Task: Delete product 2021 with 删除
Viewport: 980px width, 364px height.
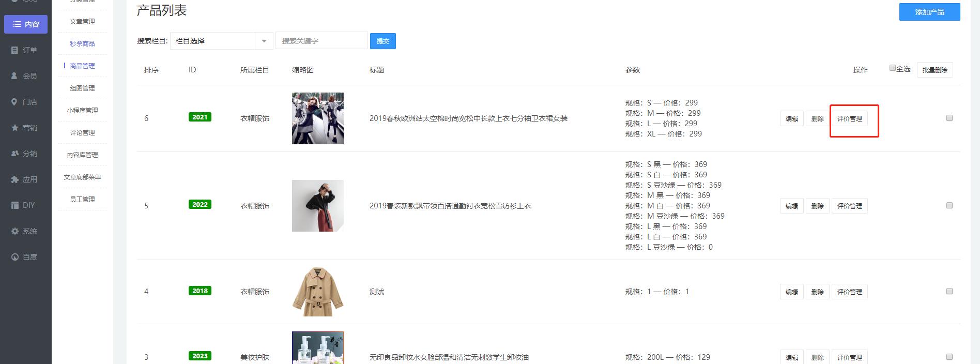Action: pos(817,118)
